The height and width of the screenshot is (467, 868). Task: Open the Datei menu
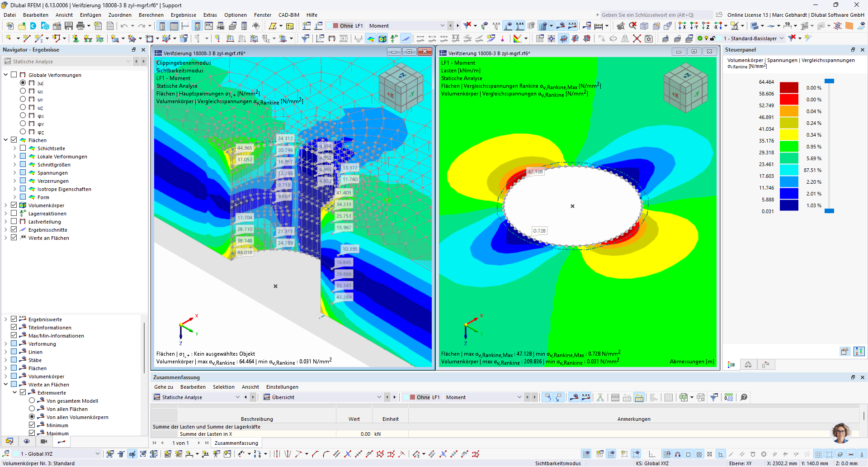[9, 15]
